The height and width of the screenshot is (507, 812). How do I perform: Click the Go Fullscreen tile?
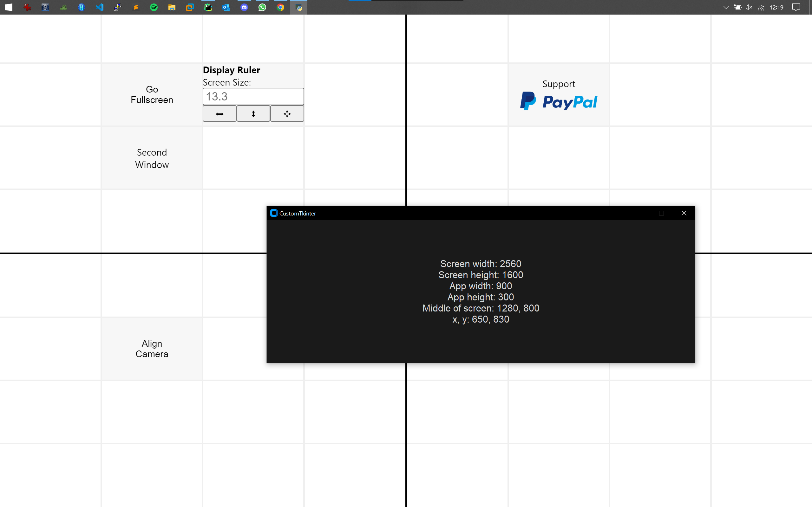(152, 94)
